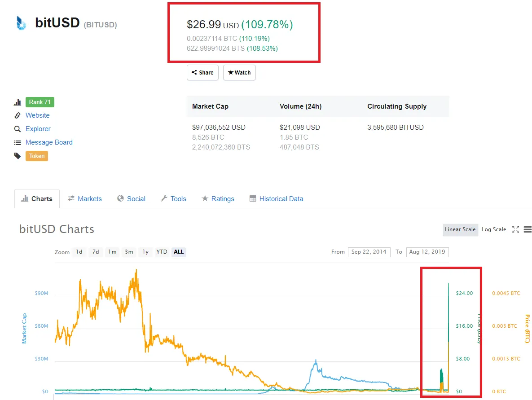Click the $21,098 USD volume value
This screenshot has width=532, height=400.
pyautogui.click(x=300, y=127)
